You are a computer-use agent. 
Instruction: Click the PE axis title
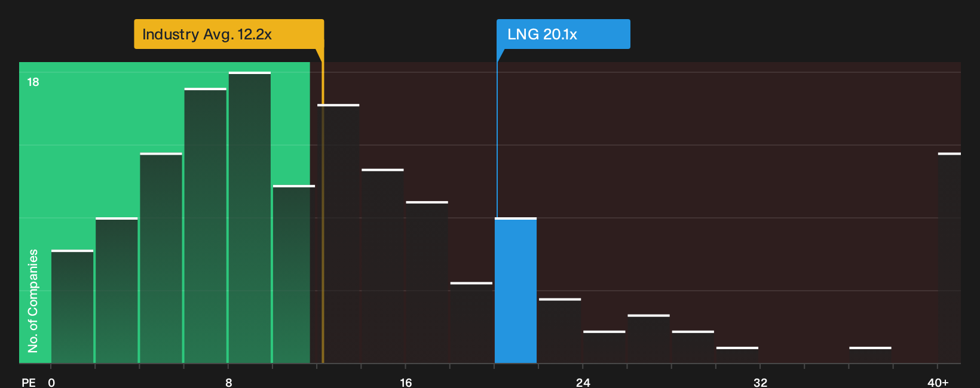coord(29,382)
